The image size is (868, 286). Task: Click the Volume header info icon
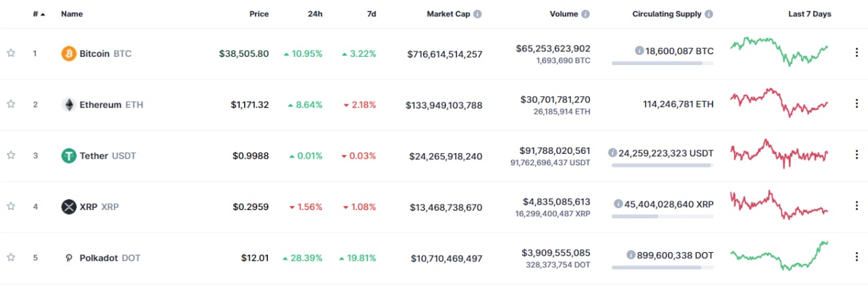click(585, 14)
